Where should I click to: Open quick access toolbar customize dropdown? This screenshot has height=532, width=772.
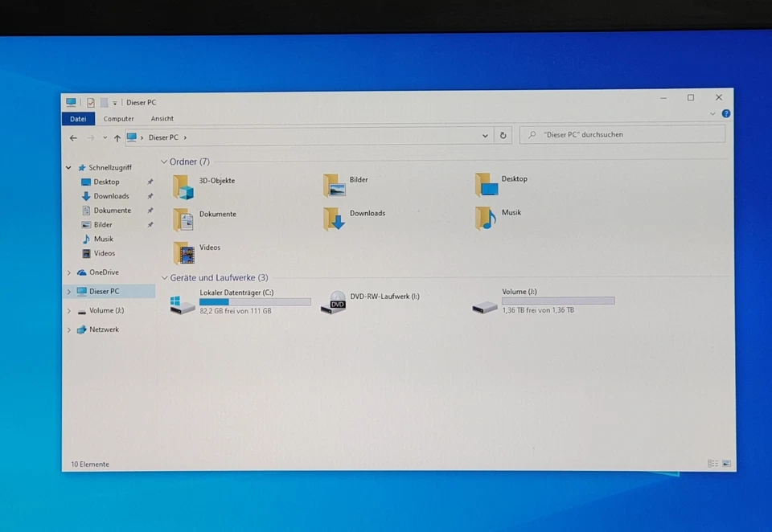(115, 103)
